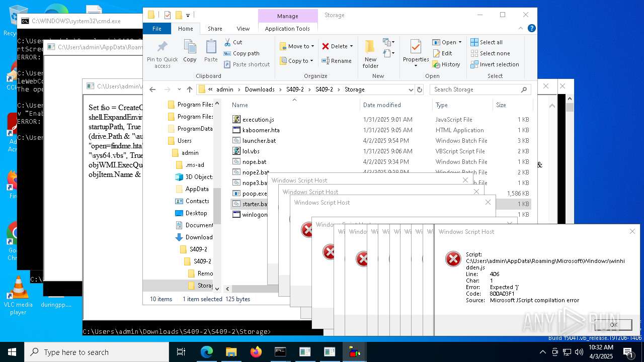Click the Cut scissors command
The image size is (644, 362).
point(233,42)
